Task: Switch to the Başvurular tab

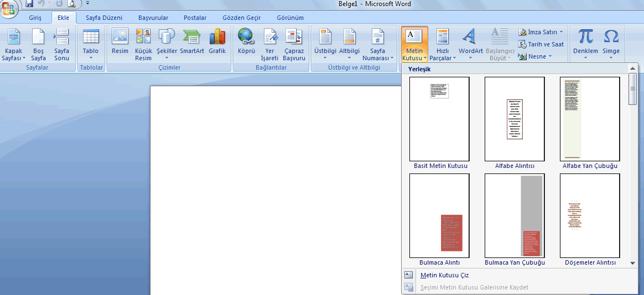Action: 153,18
